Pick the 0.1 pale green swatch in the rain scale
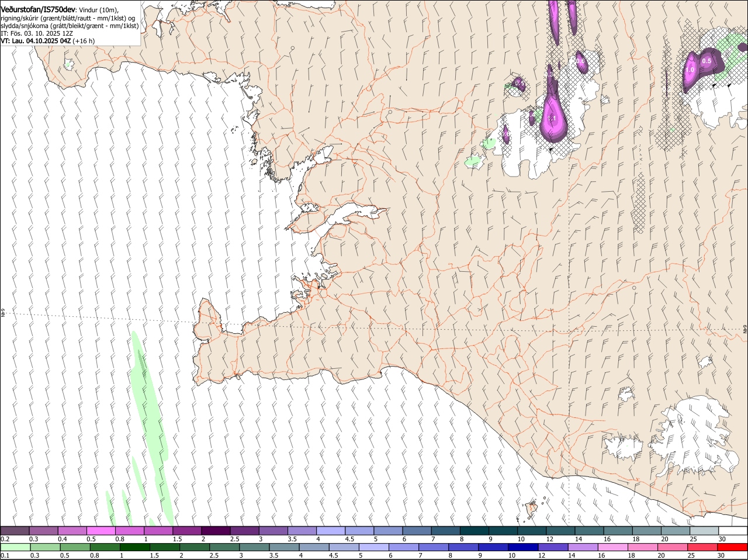This screenshot has width=748, height=560. (15, 548)
